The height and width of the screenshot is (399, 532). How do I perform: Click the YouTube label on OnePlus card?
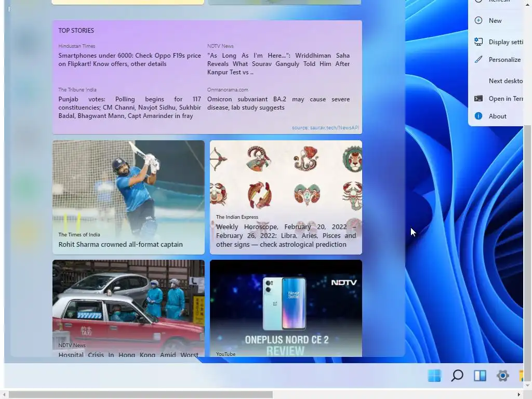(x=225, y=354)
